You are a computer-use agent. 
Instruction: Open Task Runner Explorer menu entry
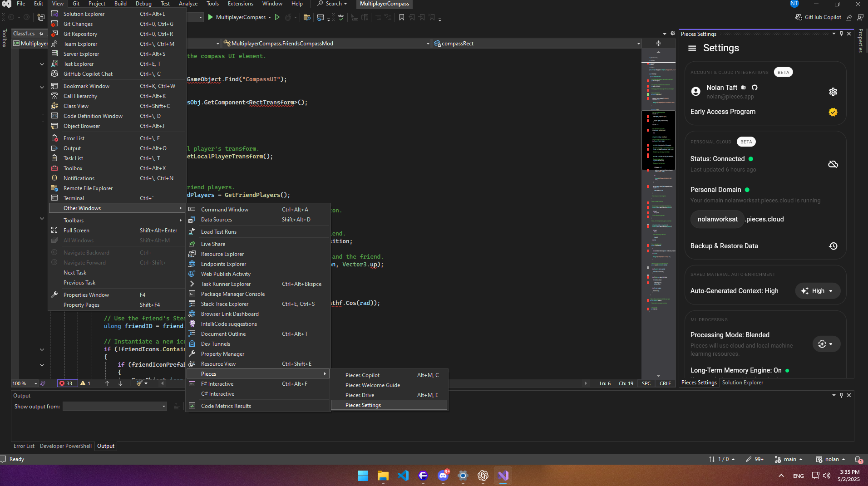tap(258, 284)
